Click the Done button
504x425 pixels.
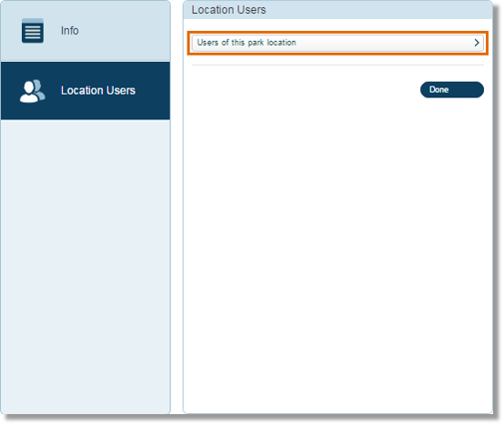coord(451,90)
